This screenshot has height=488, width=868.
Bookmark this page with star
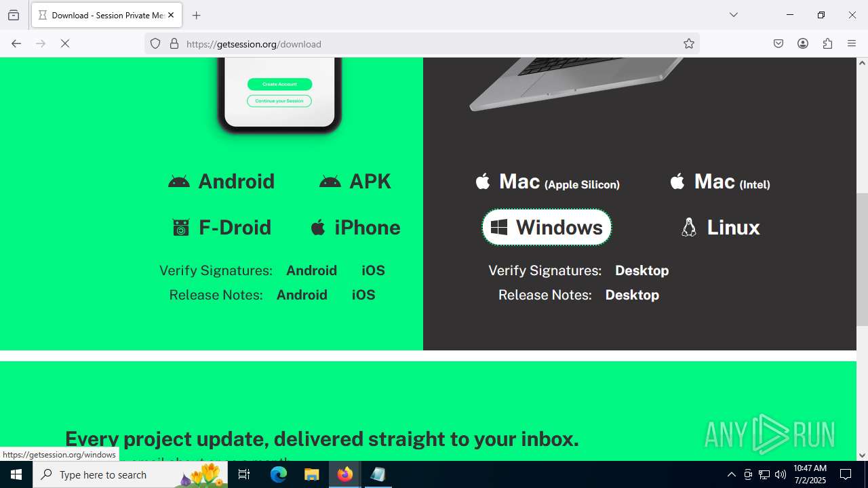(689, 43)
